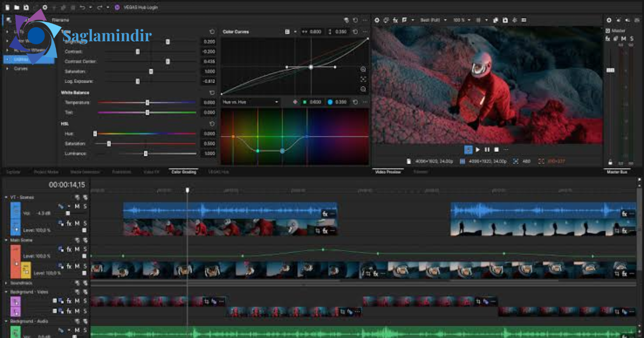Expand the Soundtrack track group

click(x=6, y=283)
